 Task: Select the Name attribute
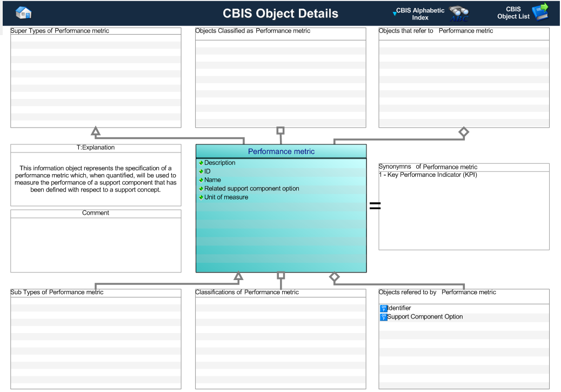coord(212,180)
